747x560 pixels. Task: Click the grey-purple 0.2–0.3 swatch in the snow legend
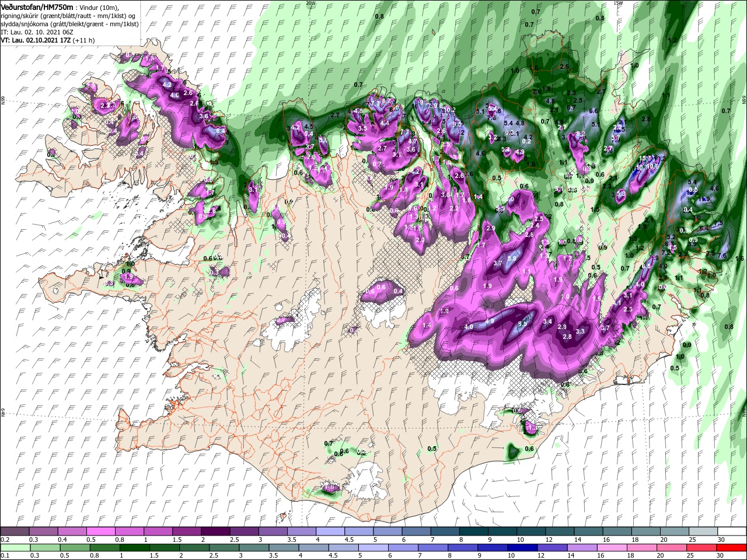click(x=15, y=531)
